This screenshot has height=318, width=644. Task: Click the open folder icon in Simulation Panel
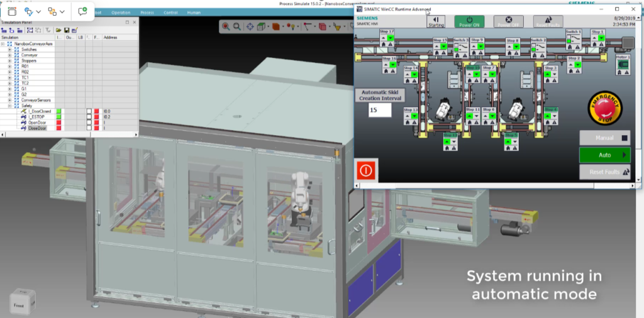pos(58,30)
